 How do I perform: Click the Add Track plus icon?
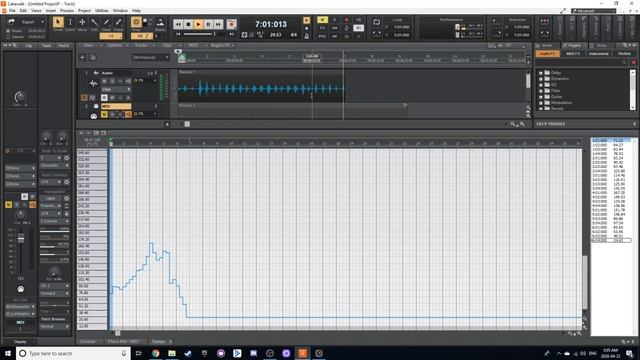click(82, 58)
